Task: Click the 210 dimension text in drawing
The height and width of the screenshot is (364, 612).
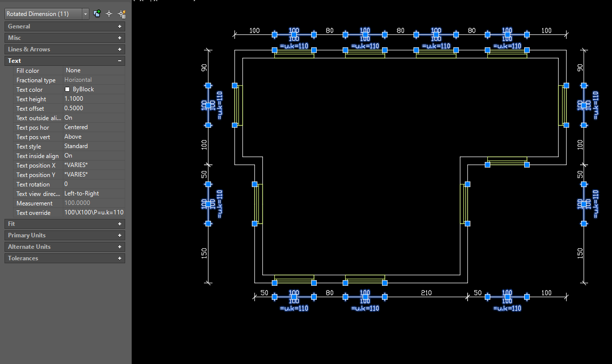Action: click(x=426, y=293)
